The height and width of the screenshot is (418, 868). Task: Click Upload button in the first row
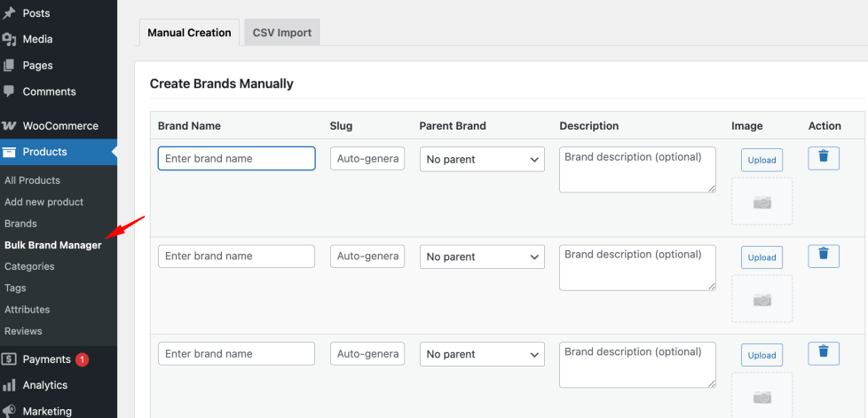point(761,160)
